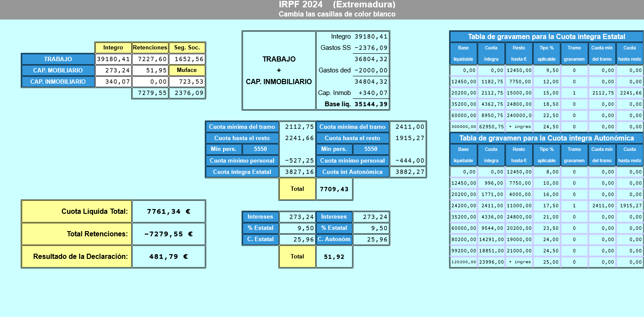Click Mín pers. 5550 under Cuota Autonómica

[x=371, y=149]
